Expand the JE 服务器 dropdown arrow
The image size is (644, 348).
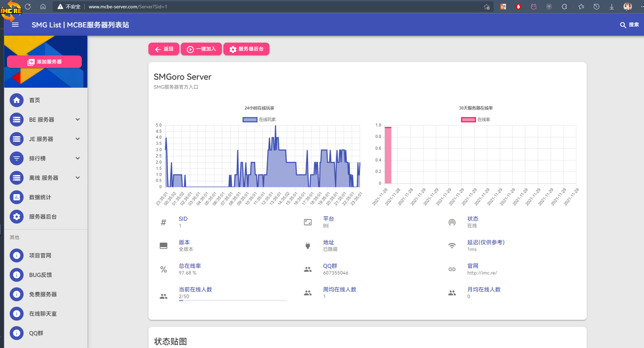point(78,139)
